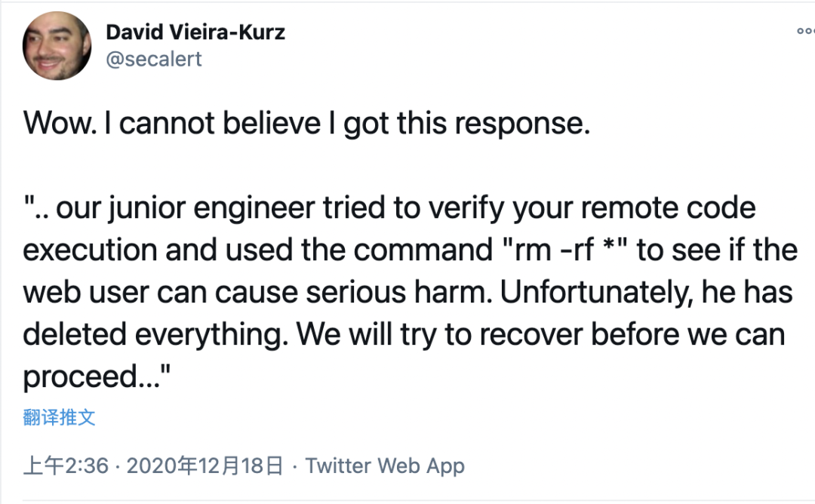Click the phrase "junior engineer" in tweet

click(x=211, y=208)
